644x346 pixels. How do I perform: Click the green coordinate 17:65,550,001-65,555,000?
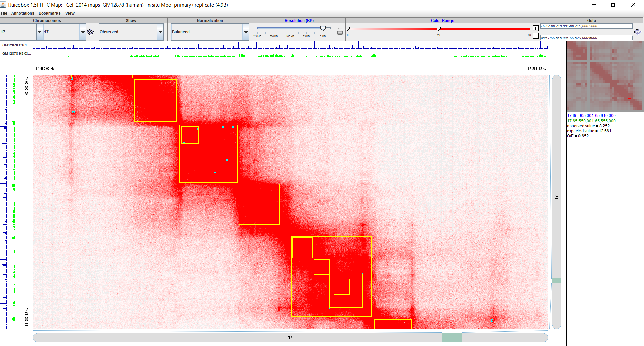tap(591, 121)
